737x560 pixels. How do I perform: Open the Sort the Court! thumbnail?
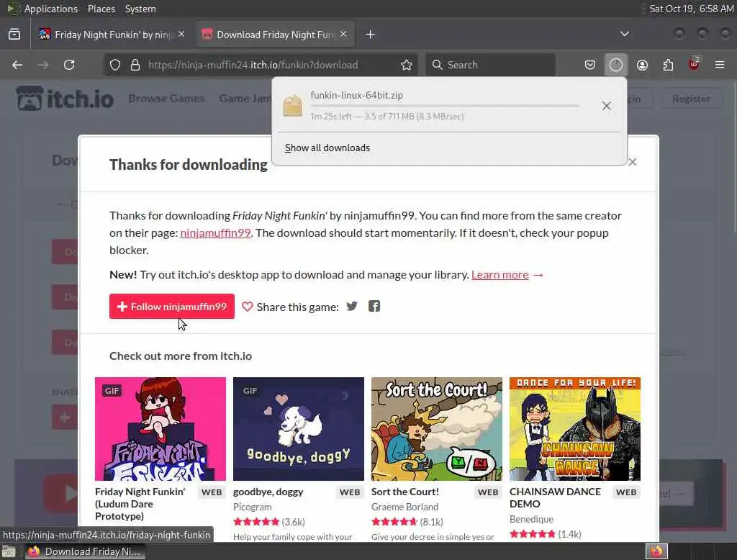coord(437,429)
